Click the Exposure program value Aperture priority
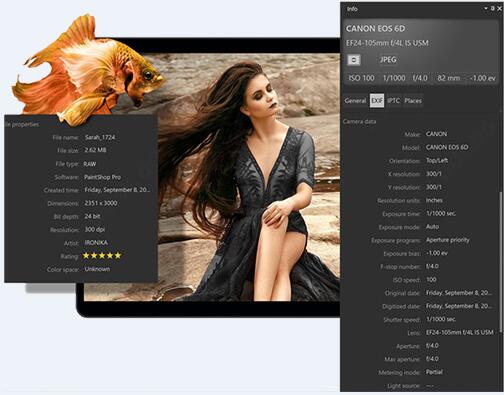This screenshot has width=504, height=395. [448, 240]
